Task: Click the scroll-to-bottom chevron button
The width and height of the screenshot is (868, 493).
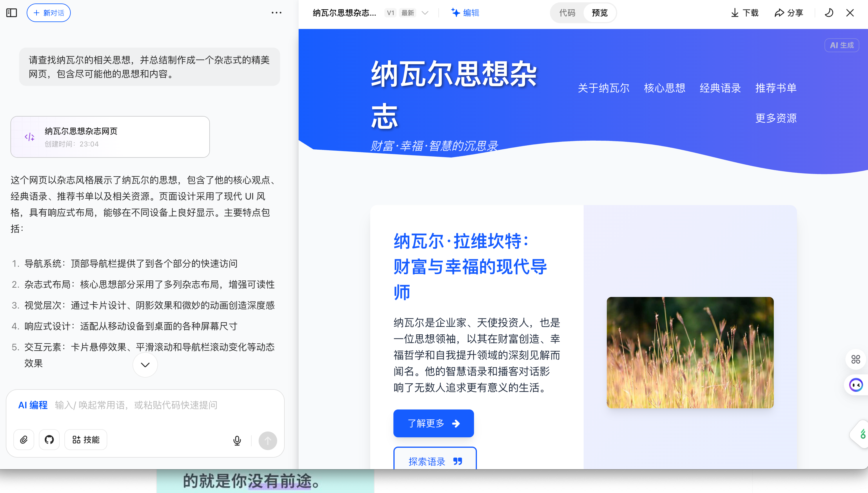Action: tap(145, 365)
